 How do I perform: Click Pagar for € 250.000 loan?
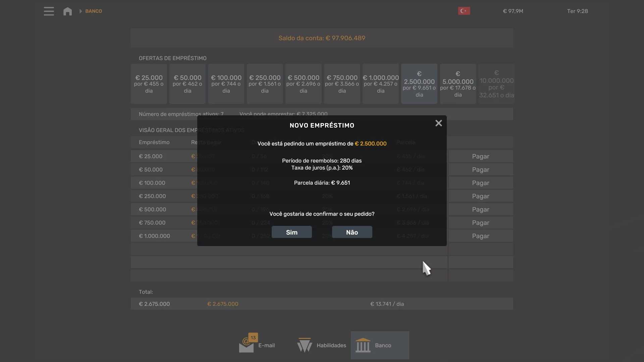(480, 196)
